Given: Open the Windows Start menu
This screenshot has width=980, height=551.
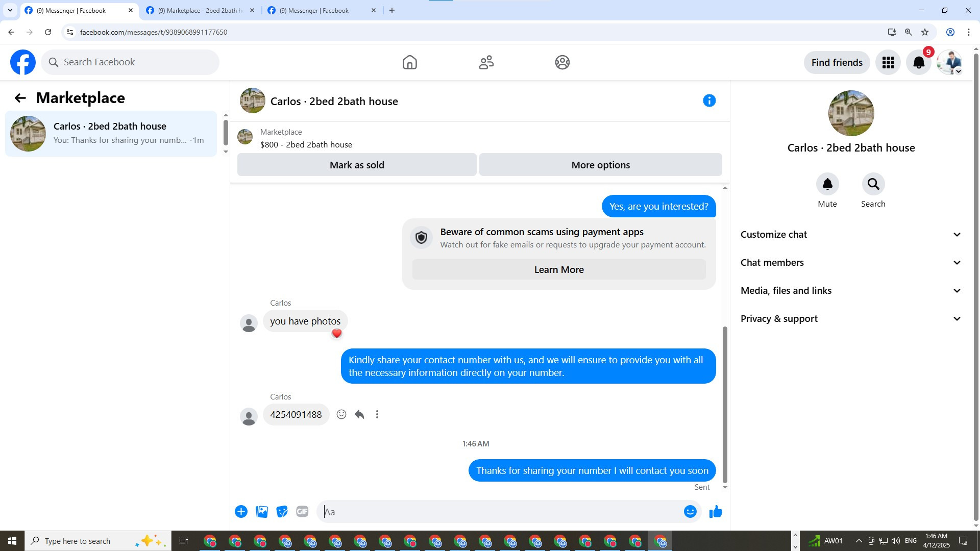Looking at the screenshot, I should coord(12,541).
